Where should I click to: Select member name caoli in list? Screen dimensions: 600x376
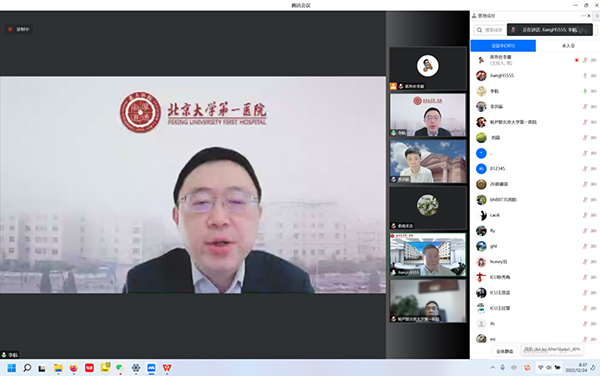point(494,215)
